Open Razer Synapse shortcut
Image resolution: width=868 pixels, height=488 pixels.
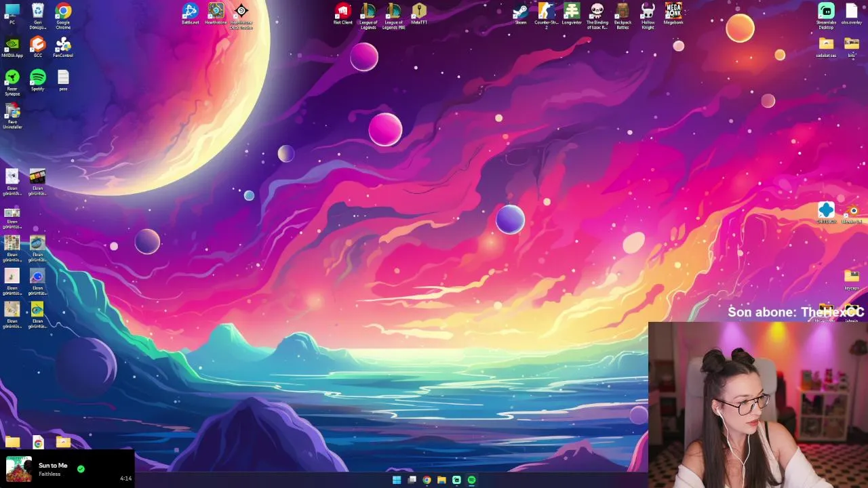[x=12, y=83]
